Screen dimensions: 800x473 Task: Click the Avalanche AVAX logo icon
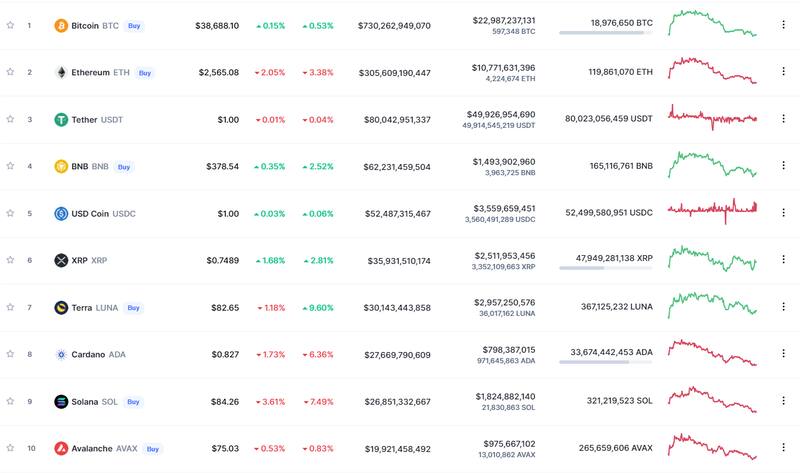click(61, 448)
